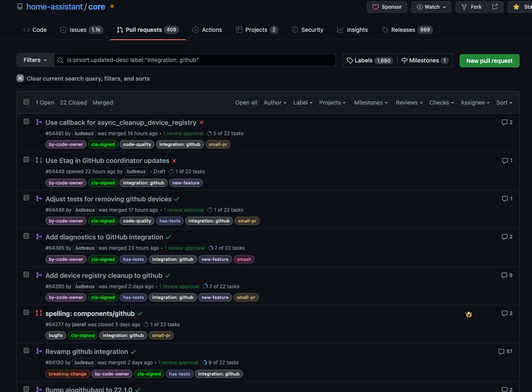Click check status on Revamp github integration

pyautogui.click(x=133, y=352)
